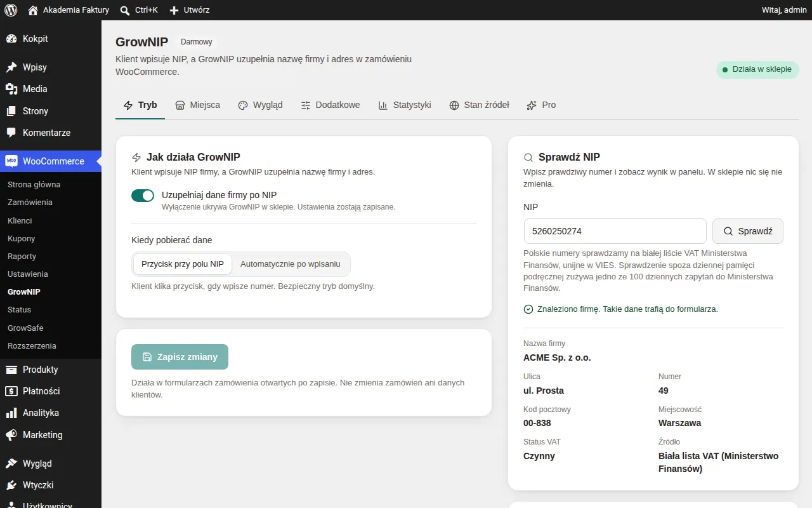Select Automatycznie po wpisaniu option
The image size is (812, 508).
click(x=291, y=264)
